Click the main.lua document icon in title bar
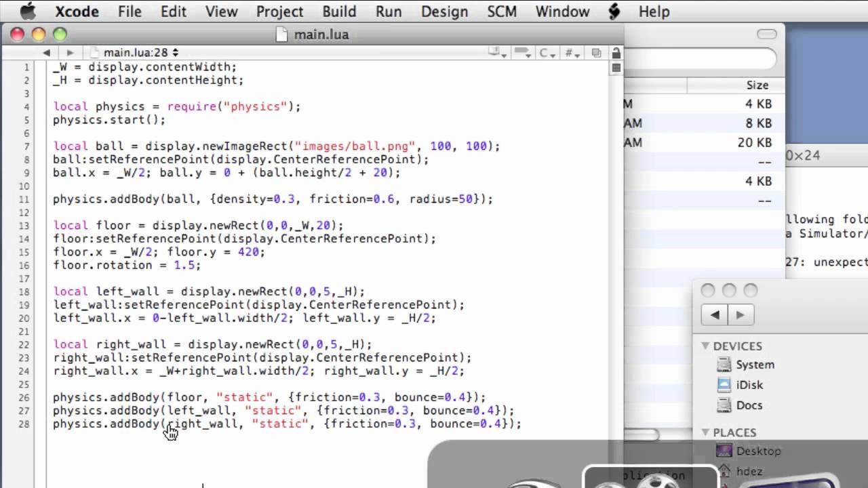This screenshot has height=488, width=868. (282, 35)
